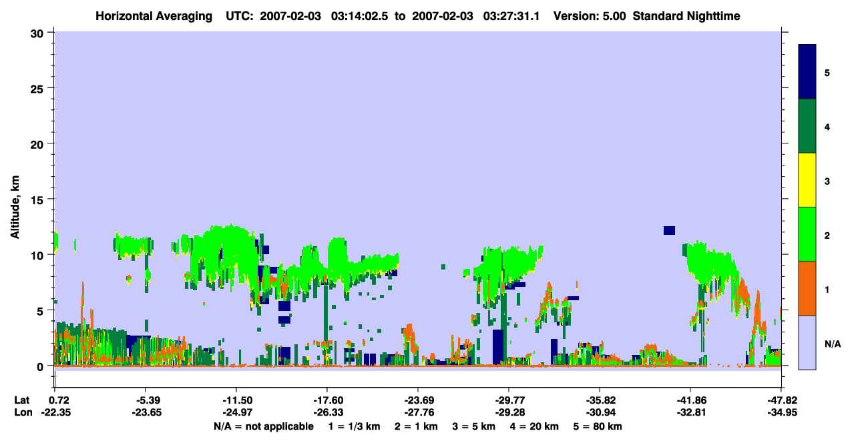The height and width of the screenshot is (445, 868).
Task: Click latitude tick value -17.60
Action: pos(327,400)
